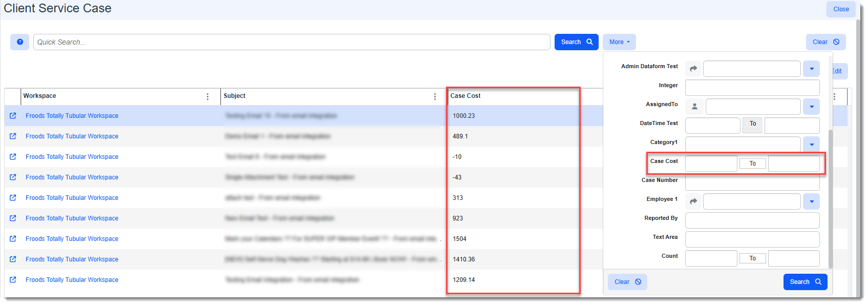Click the blue help question mark icon
This screenshot has width=868, height=305.
pos(20,42)
